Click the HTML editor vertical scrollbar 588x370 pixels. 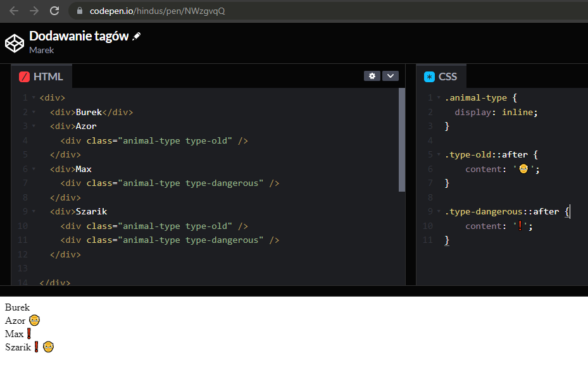[402, 139]
